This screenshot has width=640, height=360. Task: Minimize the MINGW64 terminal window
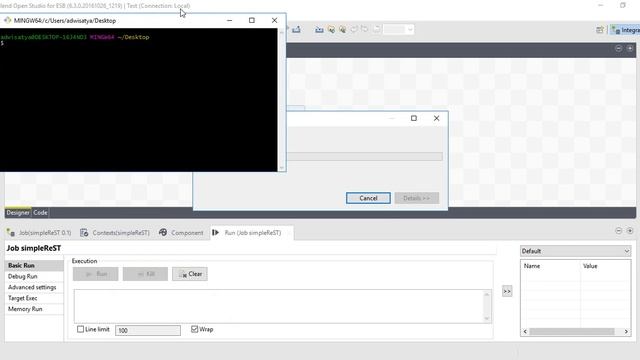pyautogui.click(x=230, y=20)
